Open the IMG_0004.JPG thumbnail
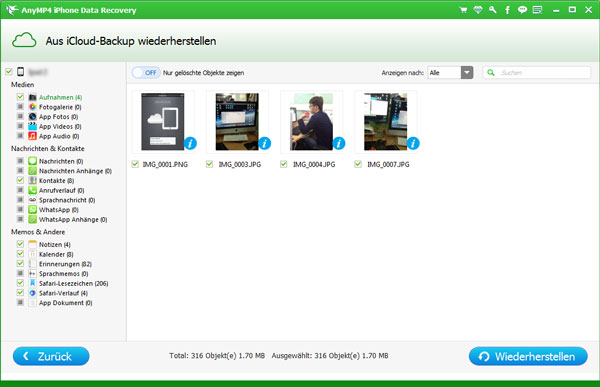Screen dimensions: 600x387 pyautogui.click(x=311, y=122)
